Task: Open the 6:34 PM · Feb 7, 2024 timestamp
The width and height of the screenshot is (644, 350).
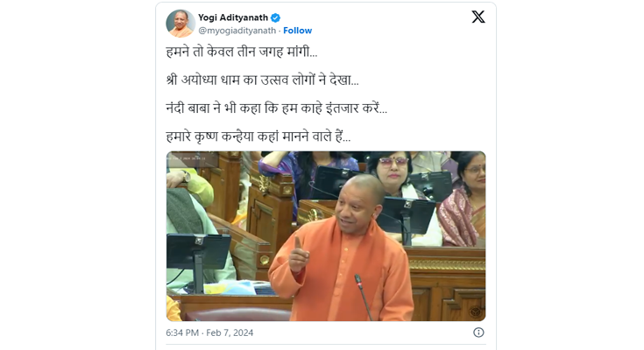Action: coord(209,332)
